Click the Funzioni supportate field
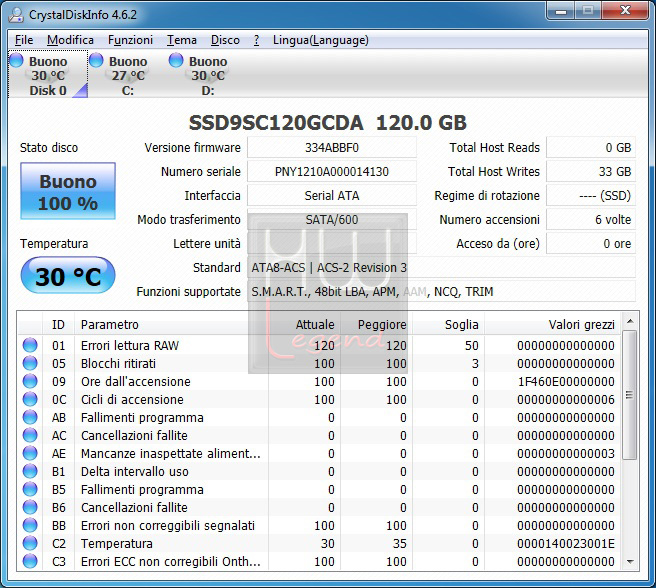The height and width of the screenshot is (588, 656). (441, 291)
